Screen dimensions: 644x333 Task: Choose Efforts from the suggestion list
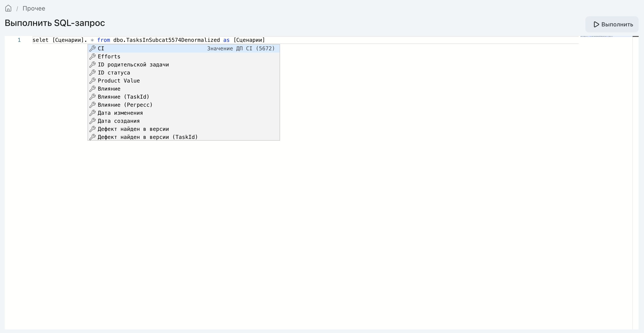[x=184, y=56]
